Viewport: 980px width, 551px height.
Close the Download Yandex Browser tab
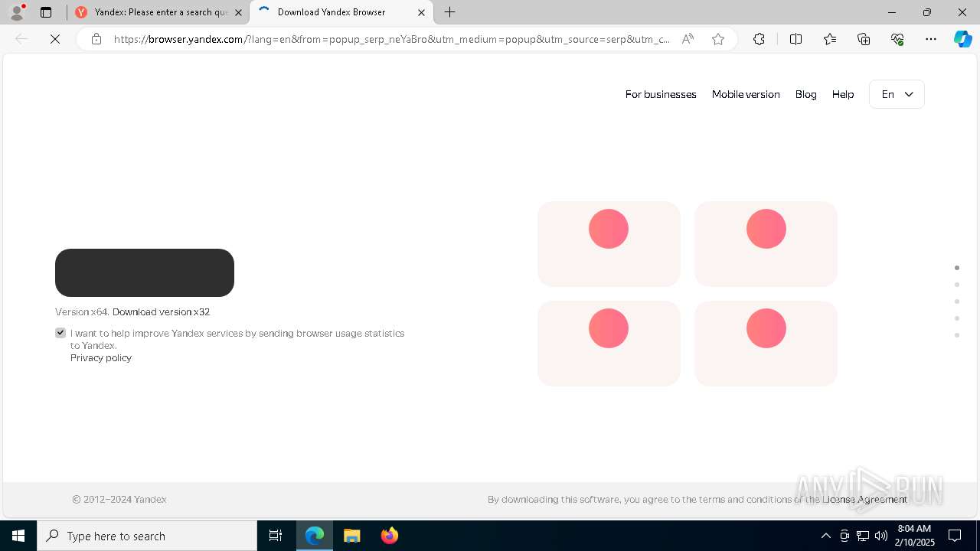coord(421,12)
